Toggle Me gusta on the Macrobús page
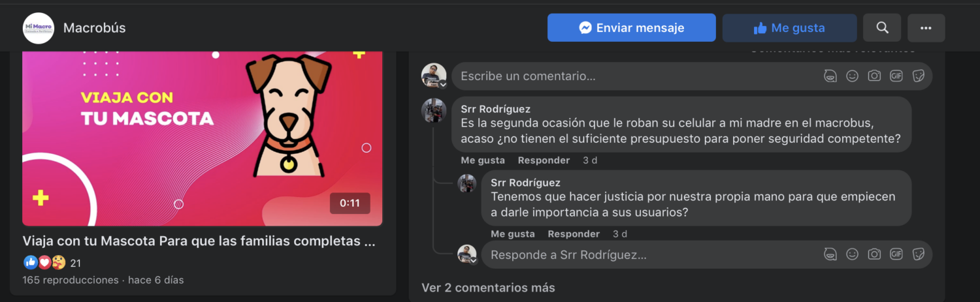Viewport: 980px width, 302px height. (x=789, y=28)
